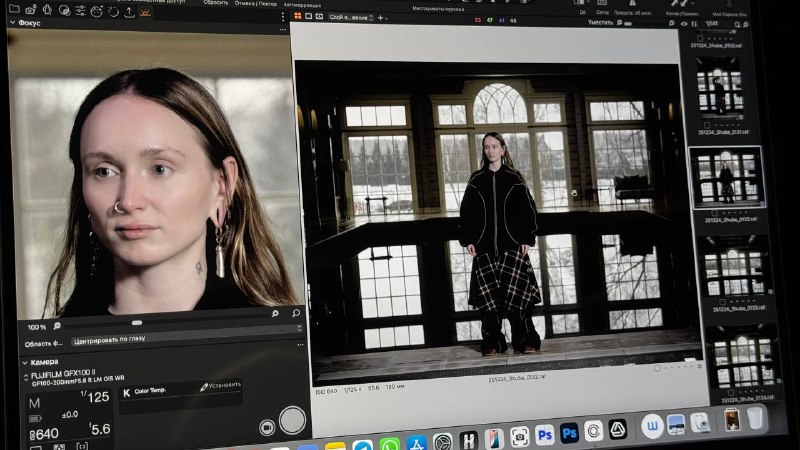
Task: Click Сбросить in the top toolbar
Action: click(x=216, y=3)
